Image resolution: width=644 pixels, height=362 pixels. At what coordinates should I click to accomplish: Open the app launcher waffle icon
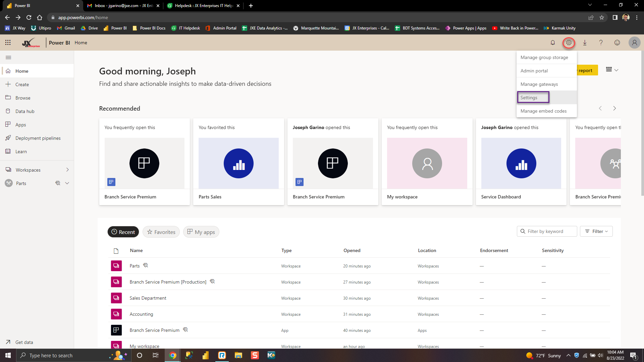click(8, 43)
